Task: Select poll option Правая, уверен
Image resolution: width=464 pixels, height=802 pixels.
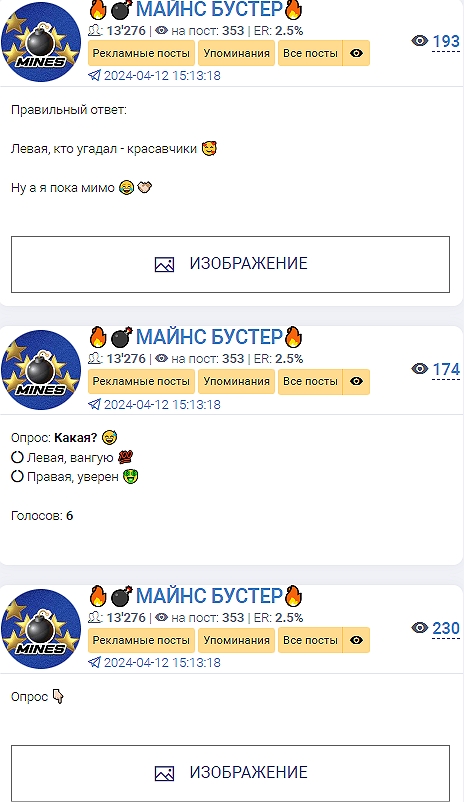Action: point(75,477)
